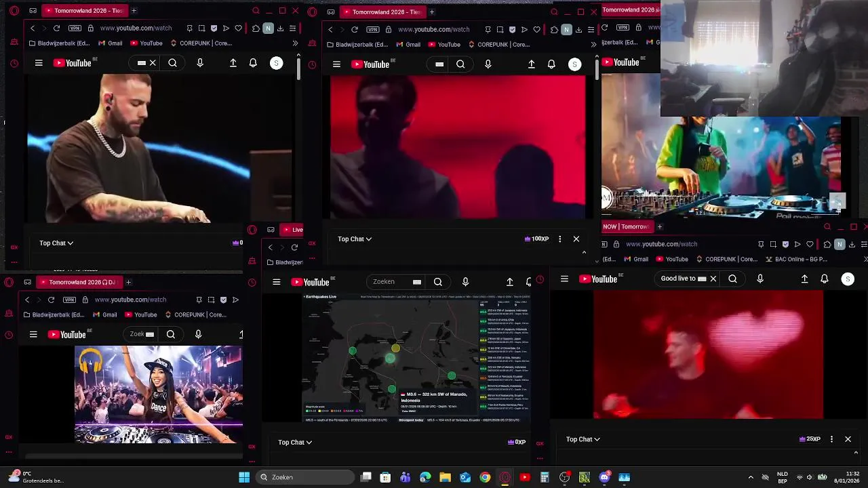Toggle ad blocker shield in red silhouette window

pyautogui.click(x=512, y=30)
